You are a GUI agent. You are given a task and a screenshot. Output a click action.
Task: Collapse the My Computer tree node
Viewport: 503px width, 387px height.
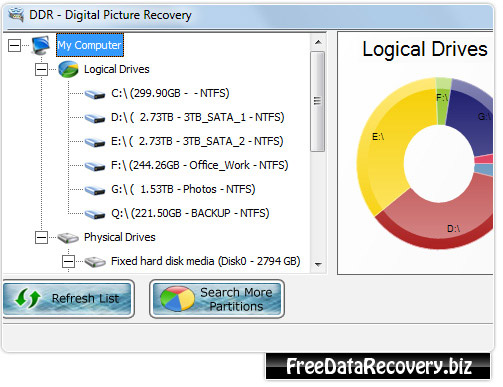(x=14, y=45)
